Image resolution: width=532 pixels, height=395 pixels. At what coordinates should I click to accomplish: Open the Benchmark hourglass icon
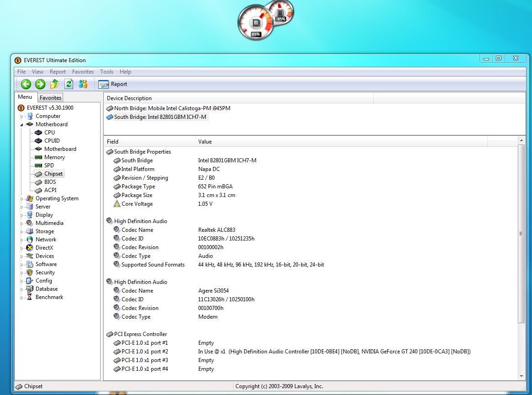click(30, 297)
